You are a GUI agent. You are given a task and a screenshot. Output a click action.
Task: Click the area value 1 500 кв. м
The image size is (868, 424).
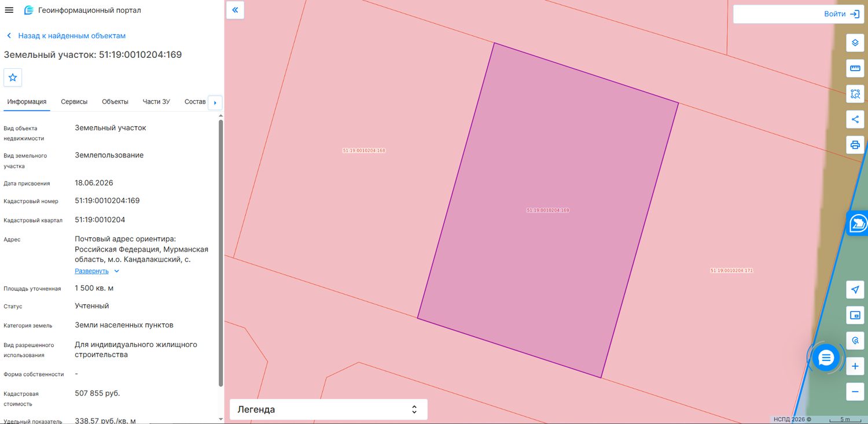[94, 288]
